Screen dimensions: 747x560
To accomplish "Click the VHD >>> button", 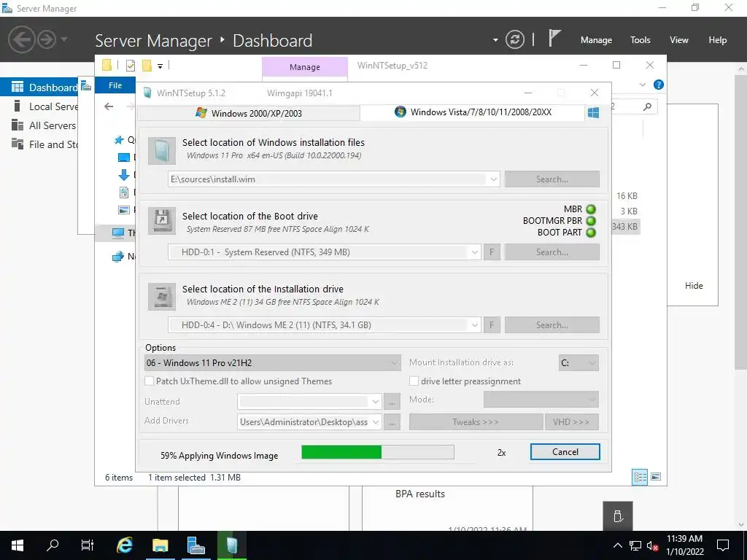I will [x=571, y=422].
